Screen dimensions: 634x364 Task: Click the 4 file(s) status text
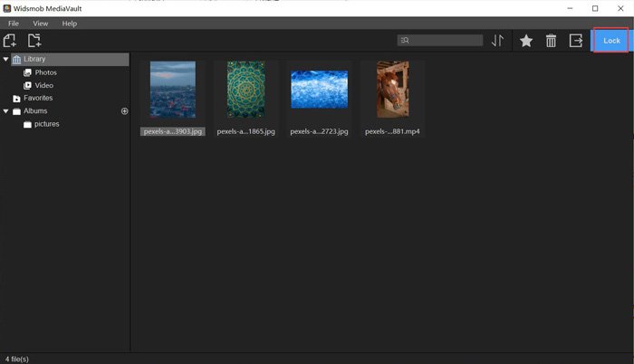(x=17, y=359)
